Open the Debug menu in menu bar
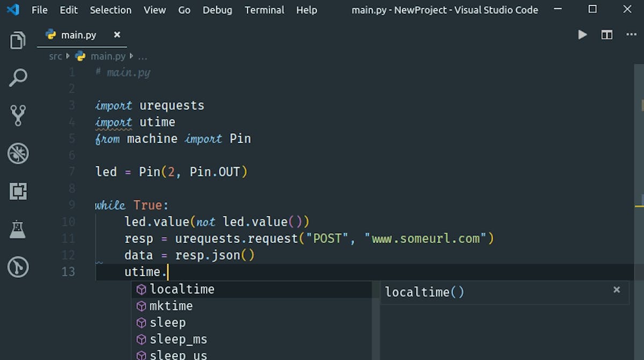 (x=217, y=10)
